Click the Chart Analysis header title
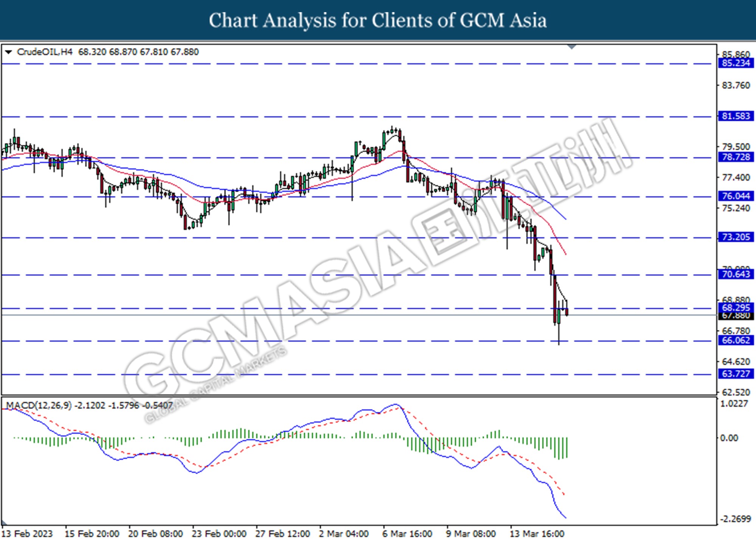 378,20
